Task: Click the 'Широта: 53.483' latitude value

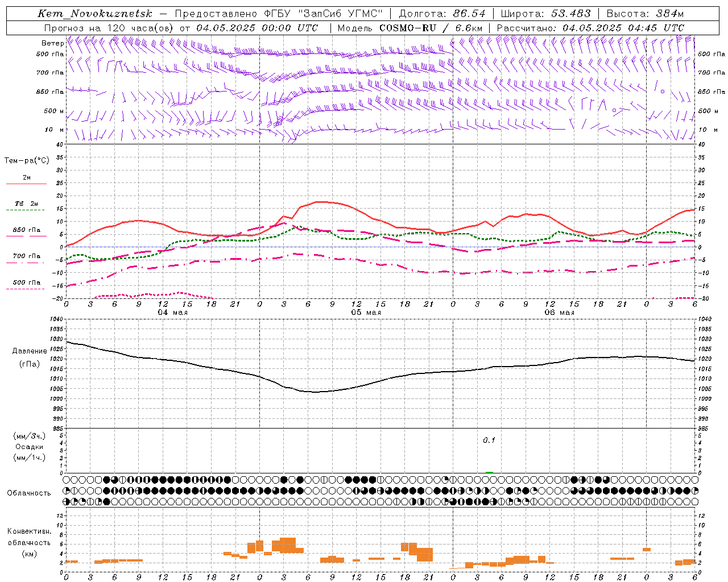Action: [546, 14]
